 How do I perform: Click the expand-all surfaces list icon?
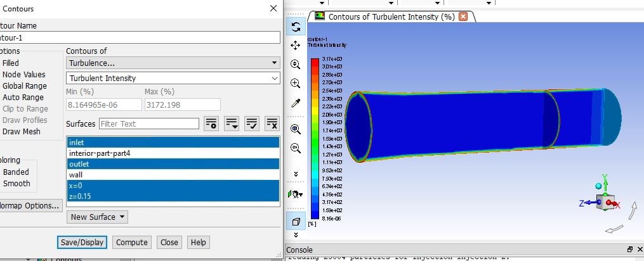[232, 124]
